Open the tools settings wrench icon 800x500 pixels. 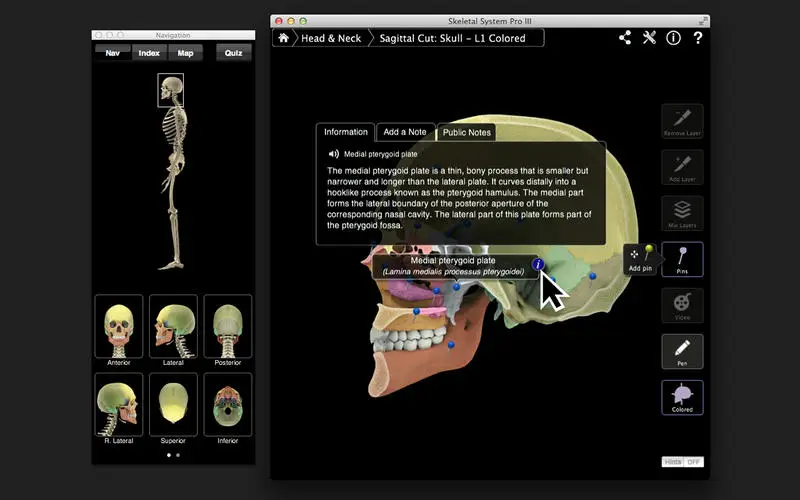(649, 38)
